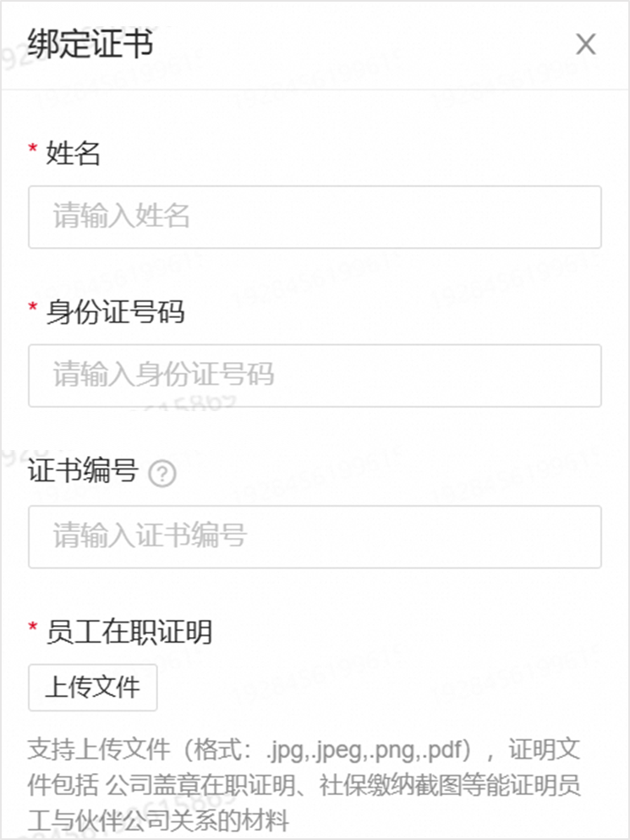Viewport: 630px width, 840px height.
Task: Click the 支持上传文件 format hint text
Action: coord(99,749)
